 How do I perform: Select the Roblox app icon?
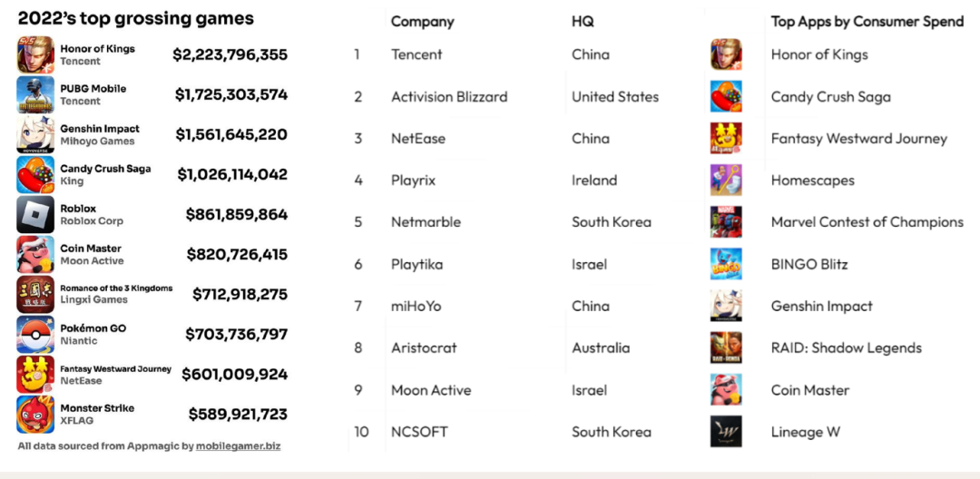[35, 215]
